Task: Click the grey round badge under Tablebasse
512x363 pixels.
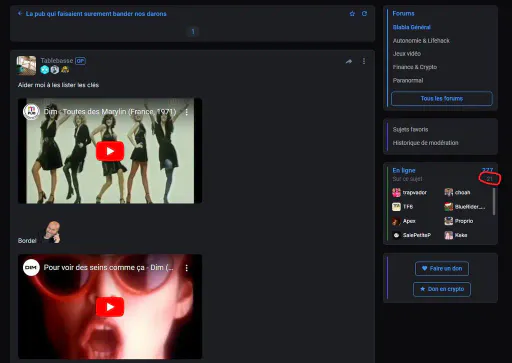Action: coord(55,70)
